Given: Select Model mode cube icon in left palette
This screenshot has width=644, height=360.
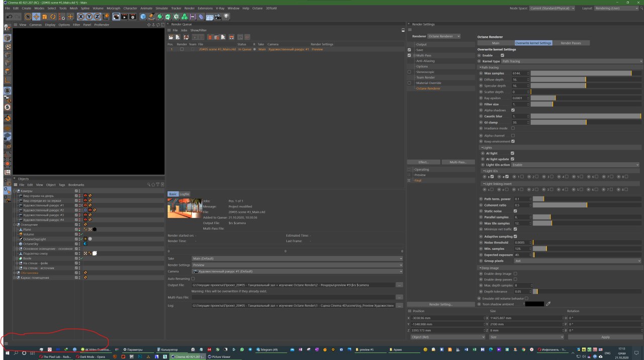Looking at the screenshot, I should click(x=8, y=38).
